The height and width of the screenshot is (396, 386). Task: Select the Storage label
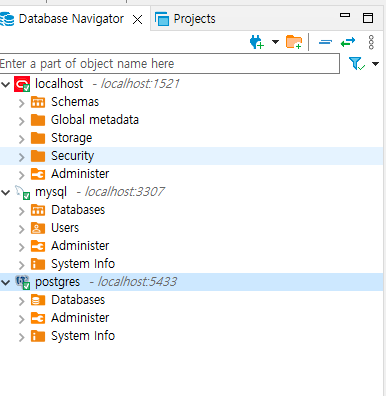[x=71, y=138]
